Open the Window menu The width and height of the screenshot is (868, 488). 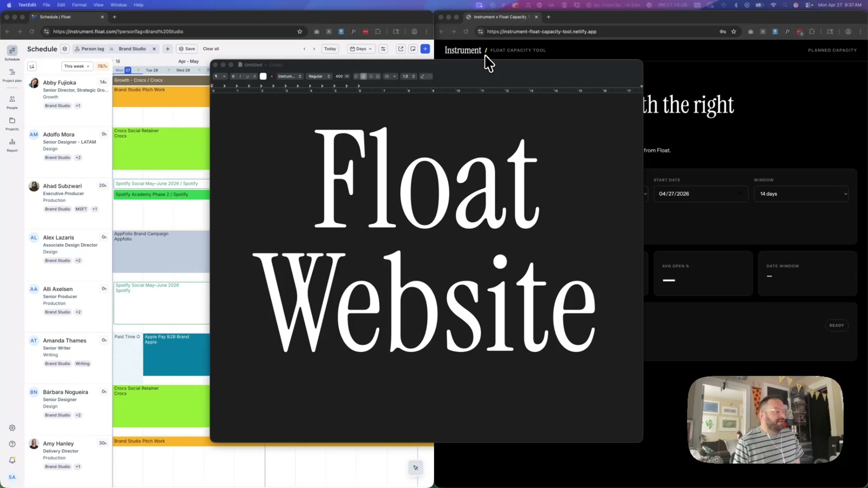click(x=118, y=5)
